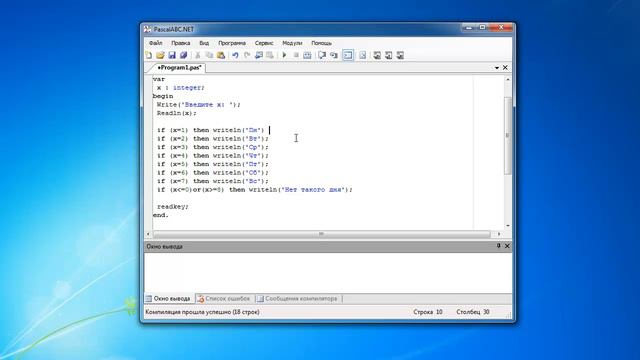Image resolution: width=640 pixels, height=360 pixels.
Task: Click the page icon right of highlighted button
Action: click(x=362, y=55)
